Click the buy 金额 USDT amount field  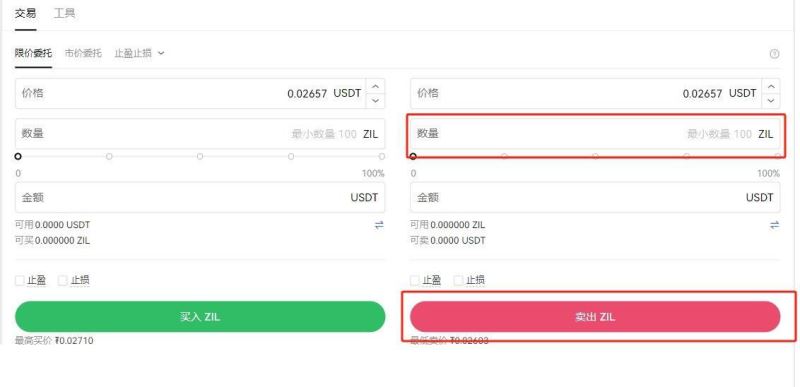click(200, 197)
